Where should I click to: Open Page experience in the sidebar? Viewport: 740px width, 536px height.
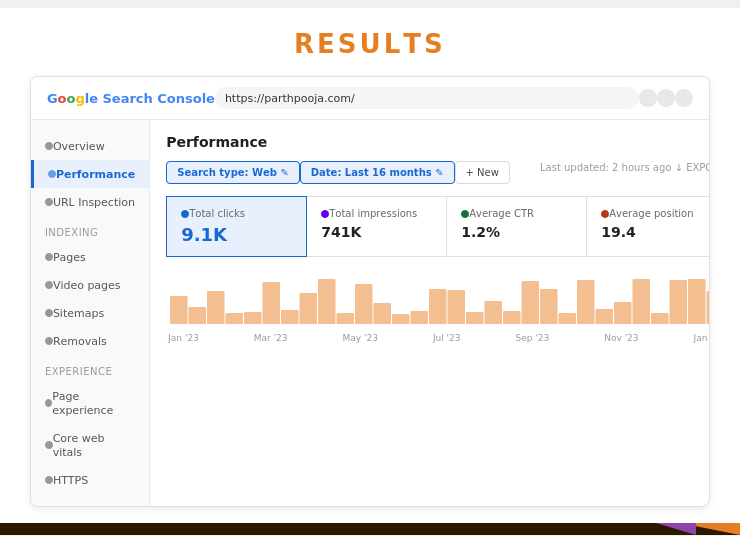pyautogui.click(x=82, y=403)
